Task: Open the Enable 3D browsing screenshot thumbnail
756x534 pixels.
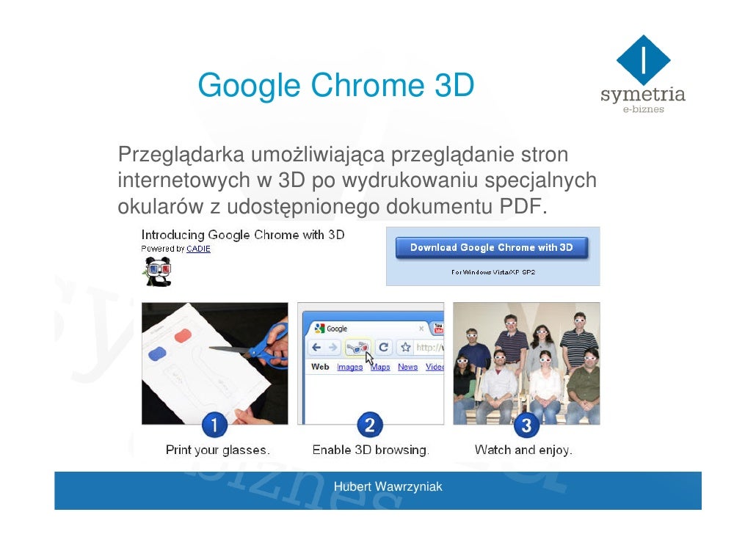Action: 371,363
